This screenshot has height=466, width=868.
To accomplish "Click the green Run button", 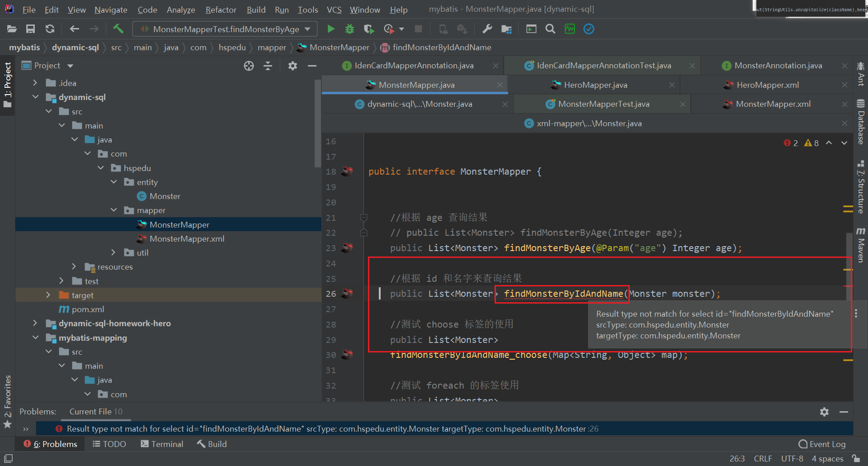I will 331,29.
